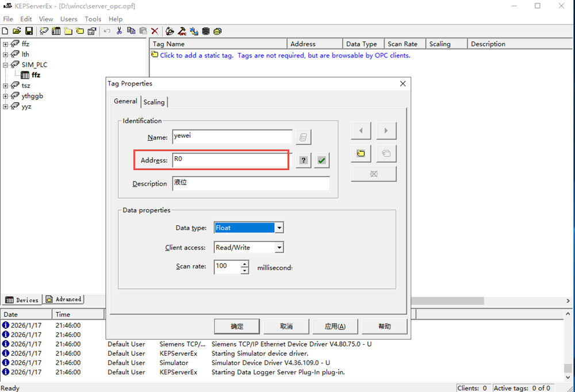
Task: Collapse the SIM_PLC channel node
Action: pos(6,65)
